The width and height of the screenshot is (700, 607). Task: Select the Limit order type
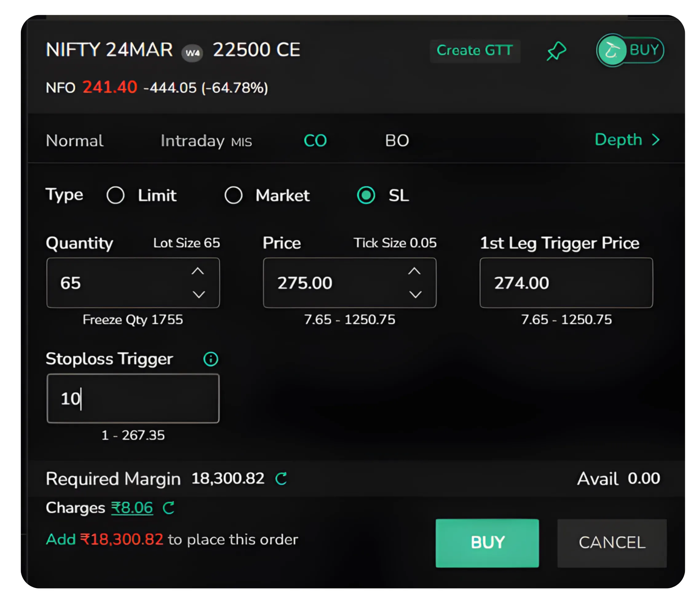point(115,195)
